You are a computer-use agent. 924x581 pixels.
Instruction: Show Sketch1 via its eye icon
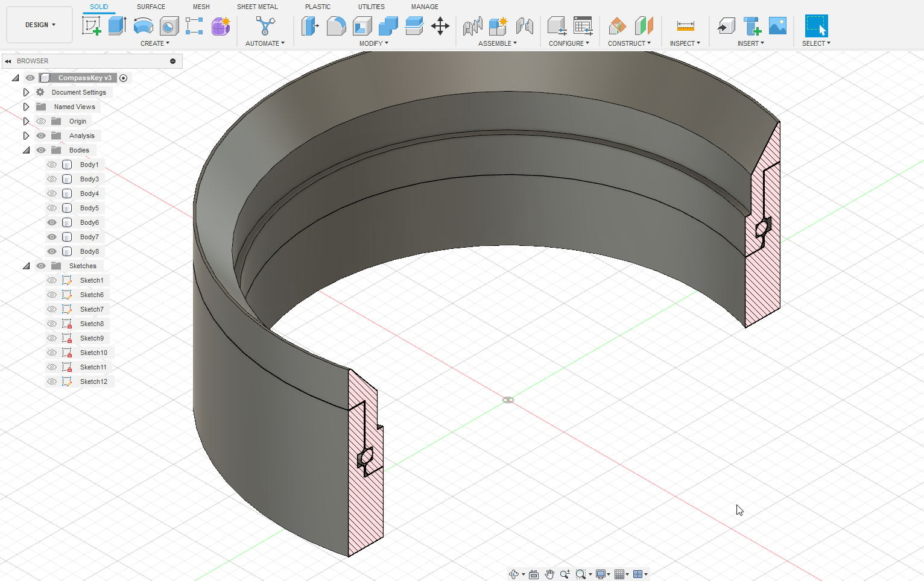(x=52, y=280)
